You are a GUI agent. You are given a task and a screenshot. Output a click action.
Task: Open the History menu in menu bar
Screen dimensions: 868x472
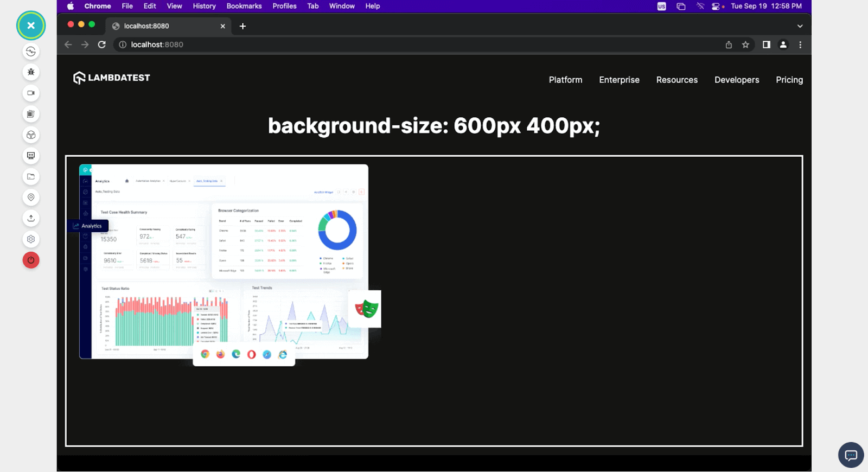pos(204,6)
